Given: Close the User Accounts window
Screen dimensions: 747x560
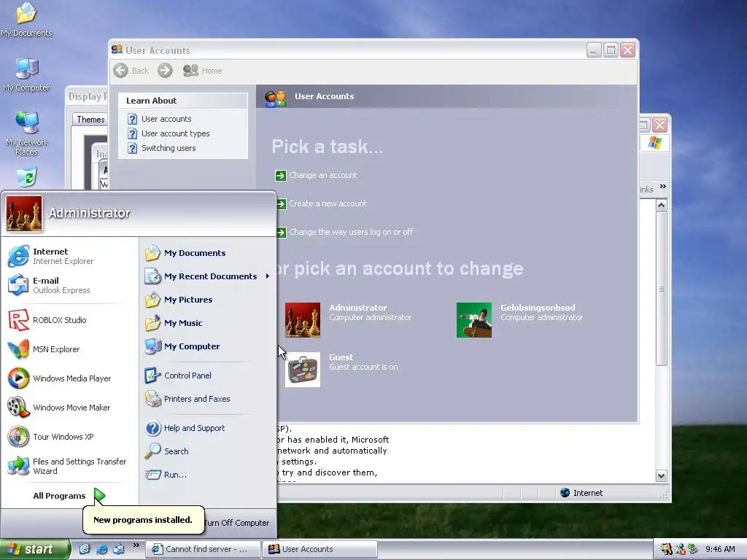Looking at the screenshot, I should [628, 50].
